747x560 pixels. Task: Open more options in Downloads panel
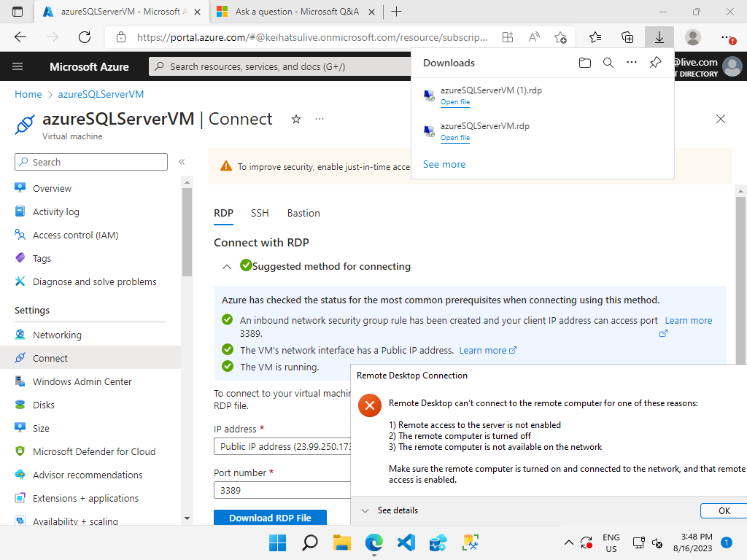coord(631,63)
